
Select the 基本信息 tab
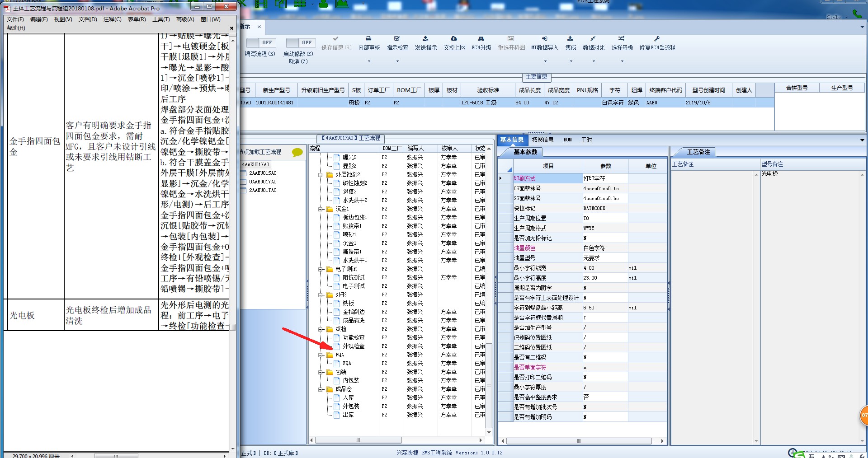[512, 140]
